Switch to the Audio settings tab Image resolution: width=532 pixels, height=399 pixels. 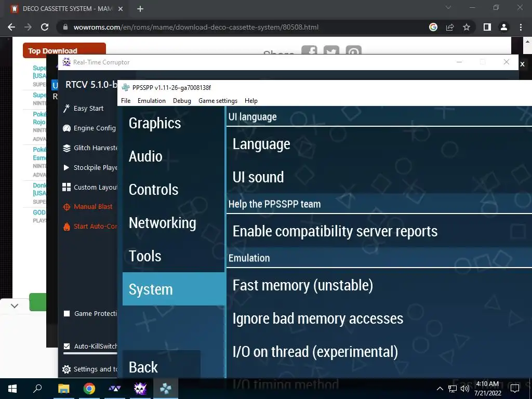pyautogui.click(x=174, y=156)
